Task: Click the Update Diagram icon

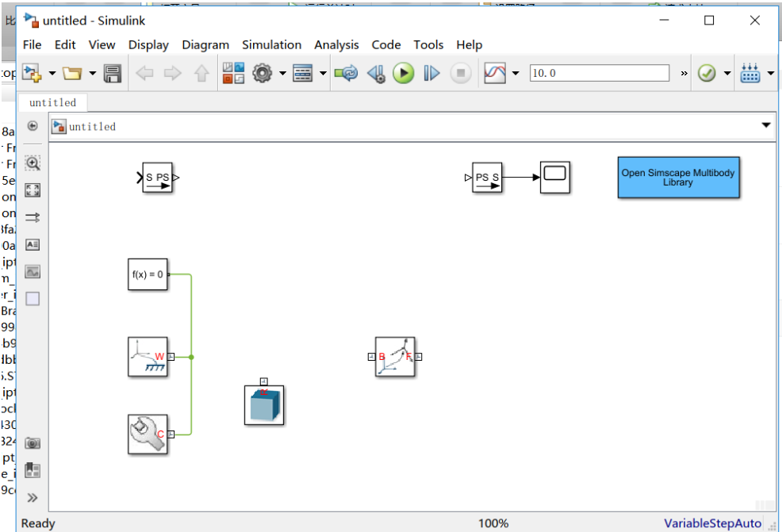Action: pos(346,73)
